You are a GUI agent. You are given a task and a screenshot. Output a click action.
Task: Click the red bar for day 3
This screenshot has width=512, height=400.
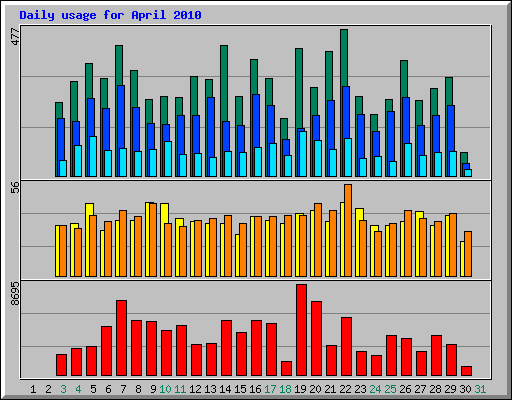(61, 365)
